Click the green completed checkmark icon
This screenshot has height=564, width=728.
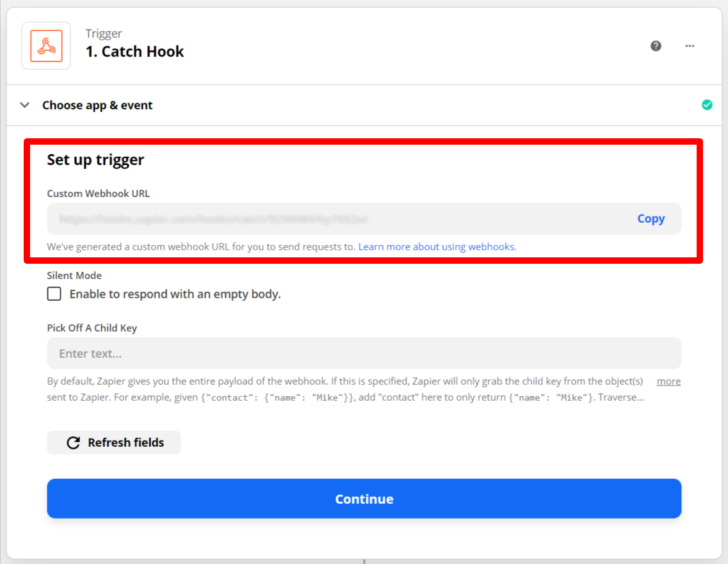[707, 105]
